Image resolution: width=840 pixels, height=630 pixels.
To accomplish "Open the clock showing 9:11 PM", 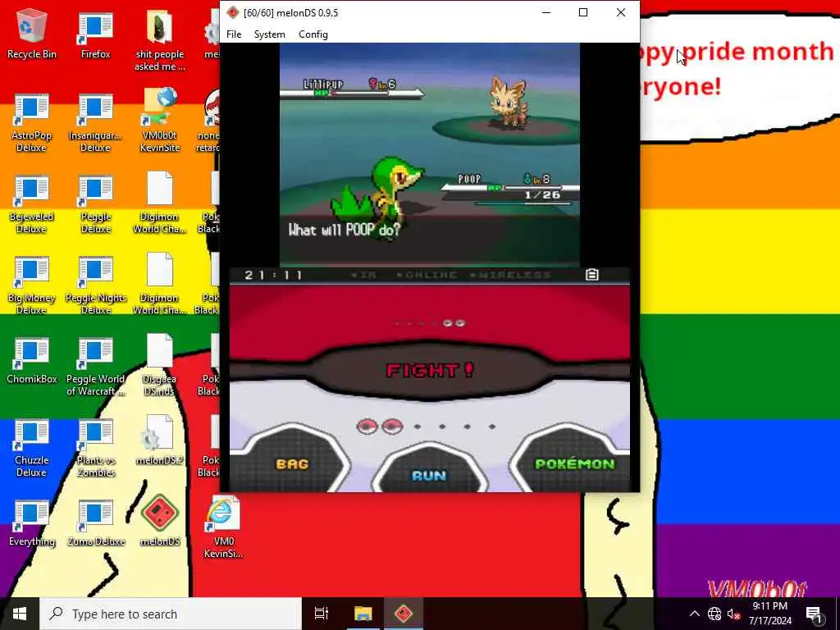I will click(769, 614).
